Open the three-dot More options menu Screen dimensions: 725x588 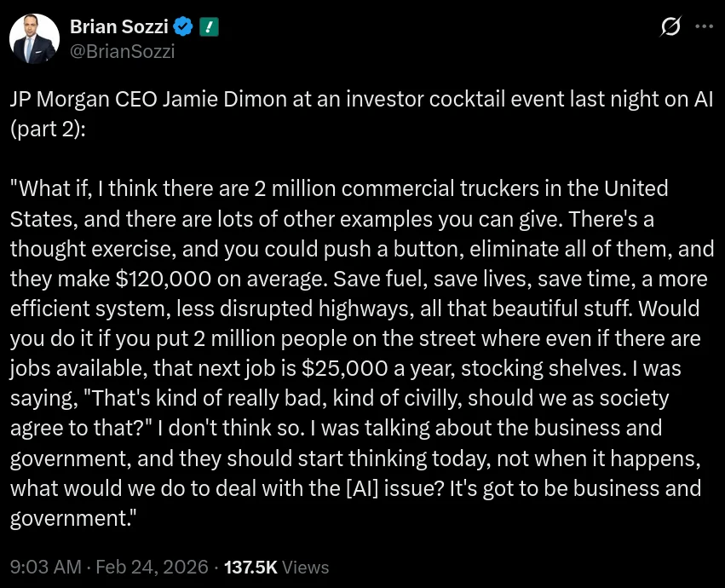(704, 27)
